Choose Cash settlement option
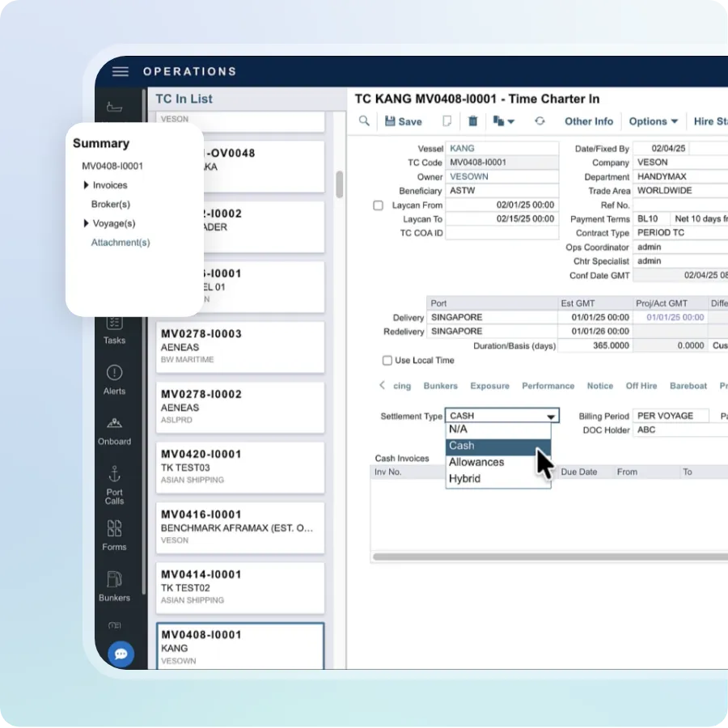This screenshot has height=728, width=728. [x=498, y=446]
